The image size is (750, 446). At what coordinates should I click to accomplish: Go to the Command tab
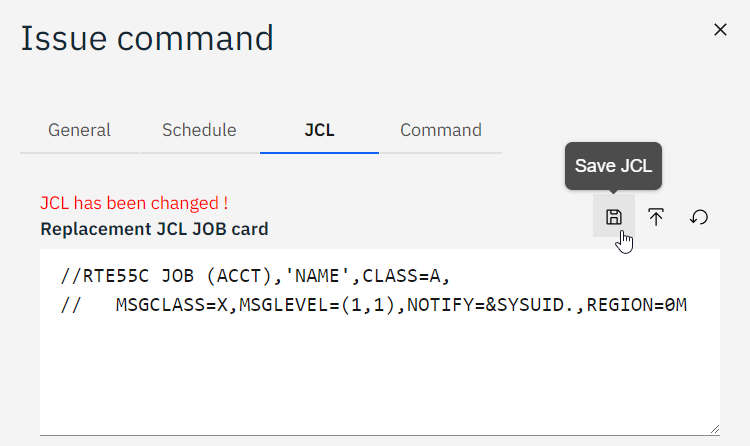click(x=440, y=130)
